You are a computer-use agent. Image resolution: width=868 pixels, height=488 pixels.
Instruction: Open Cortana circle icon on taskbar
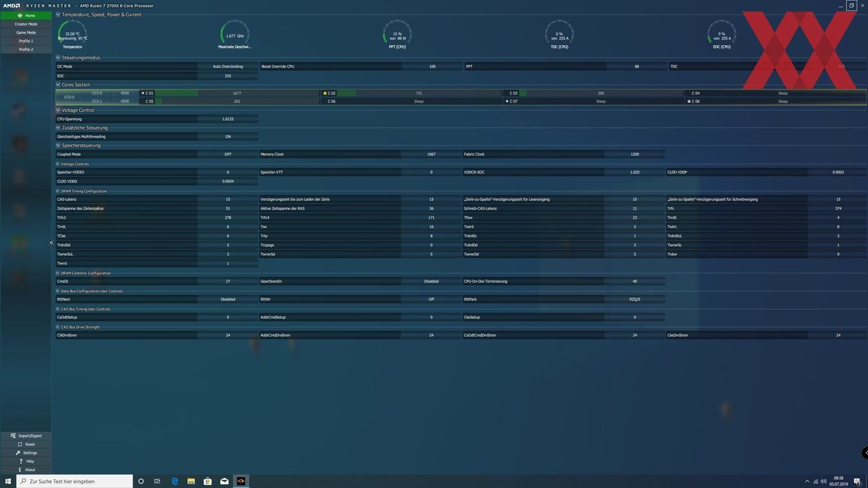pyautogui.click(x=141, y=481)
